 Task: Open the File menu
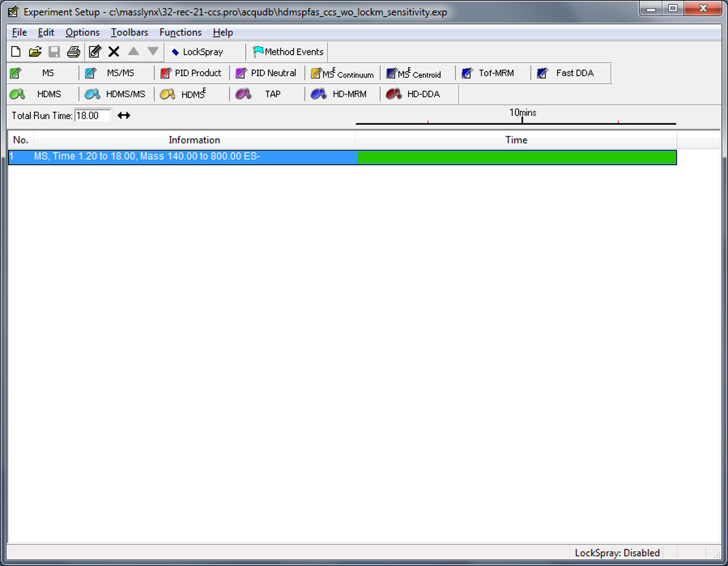[x=19, y=32]
